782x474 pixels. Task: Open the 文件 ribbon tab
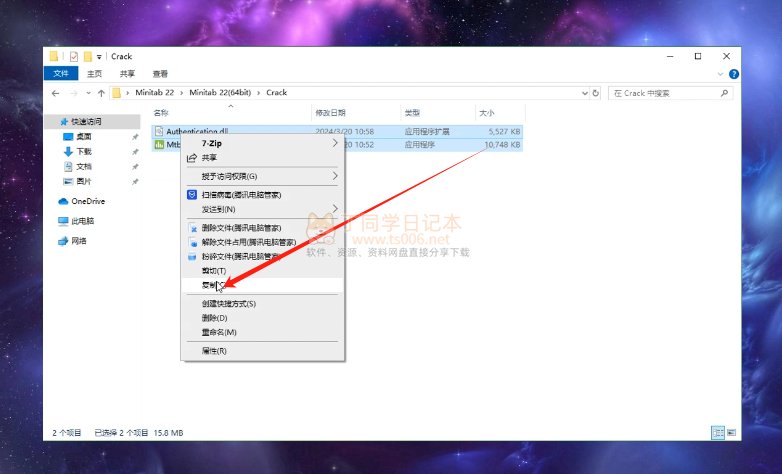61,73
